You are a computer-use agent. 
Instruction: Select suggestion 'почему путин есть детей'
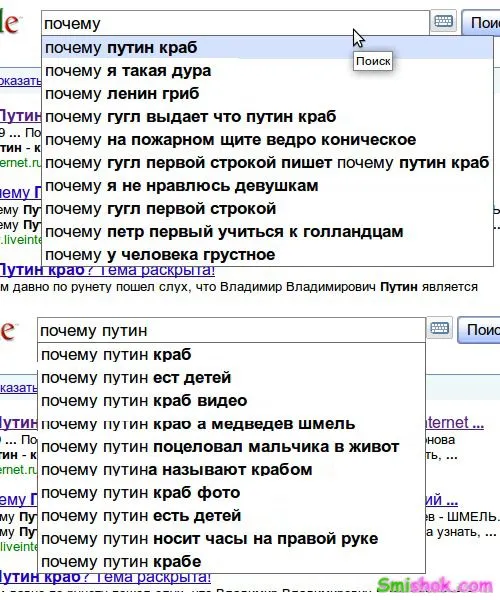pyautogui.click(x=231, y=515)
